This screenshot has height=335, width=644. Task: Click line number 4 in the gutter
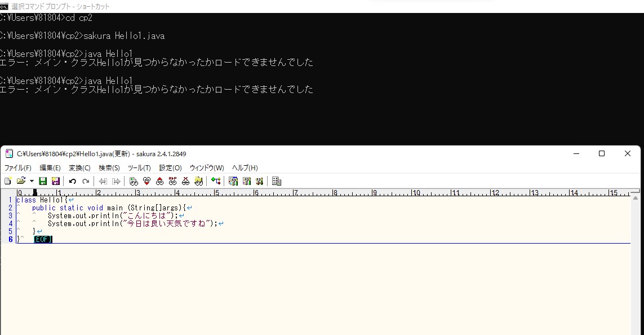point(10,223)
